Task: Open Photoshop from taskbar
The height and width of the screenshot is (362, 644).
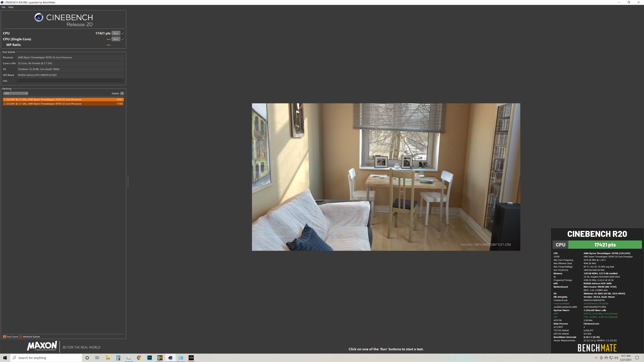Action: 149,358
